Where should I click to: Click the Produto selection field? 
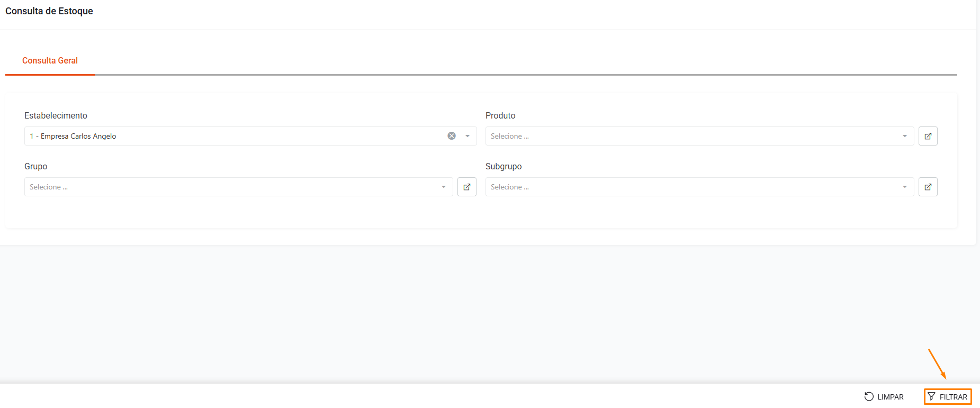pyautogui.click(x=688, y=136)
